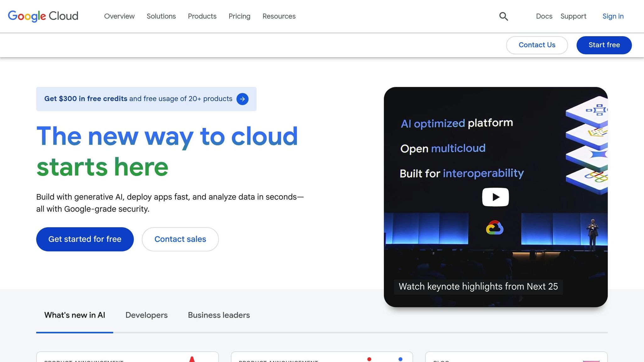Switch to the Developers tab
644x362 pixels.
pos(146,315)
